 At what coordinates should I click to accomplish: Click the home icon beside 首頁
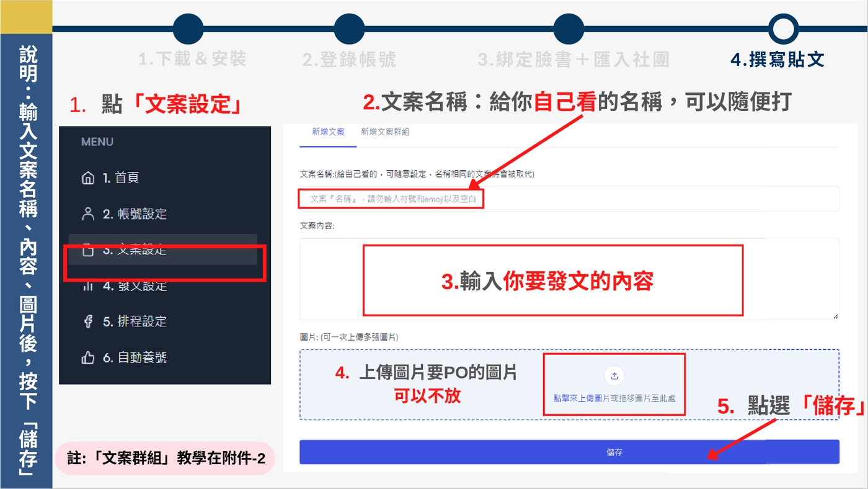click(x=88, y=178)
